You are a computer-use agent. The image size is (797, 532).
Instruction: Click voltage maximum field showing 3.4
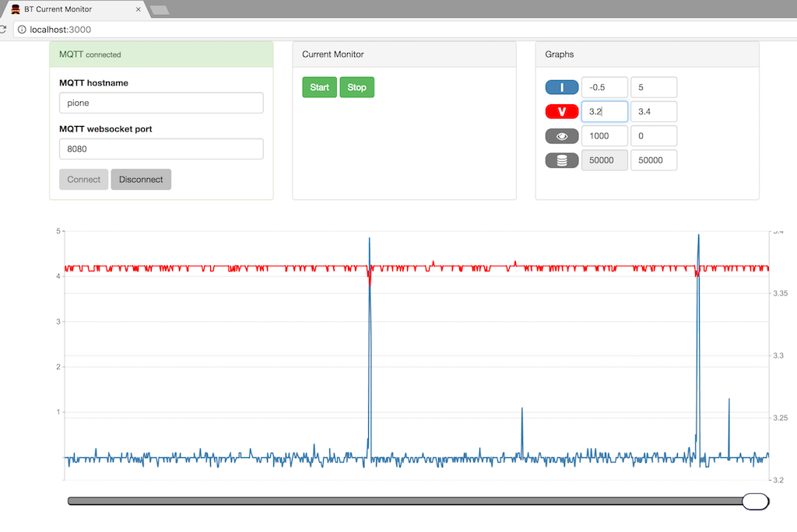pos(654,112)
